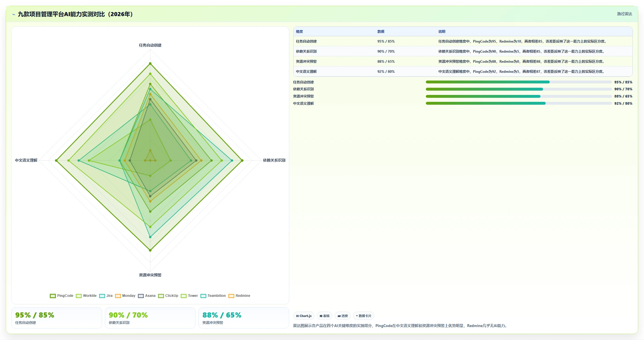The image size is (644, 340).
Task: Click the 中文语义理解 radar axis label
Action: pyautogui.click(x=26, y=160)
